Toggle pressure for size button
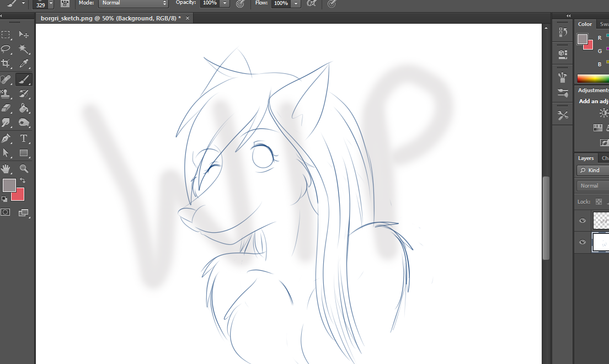This screenshot has width=609, height=364. tap(332, 3)
